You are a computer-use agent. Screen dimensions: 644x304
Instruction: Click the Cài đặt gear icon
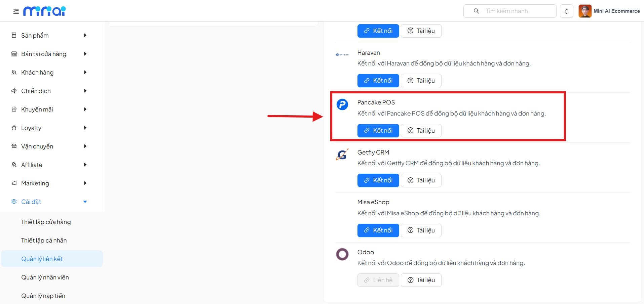13,202
